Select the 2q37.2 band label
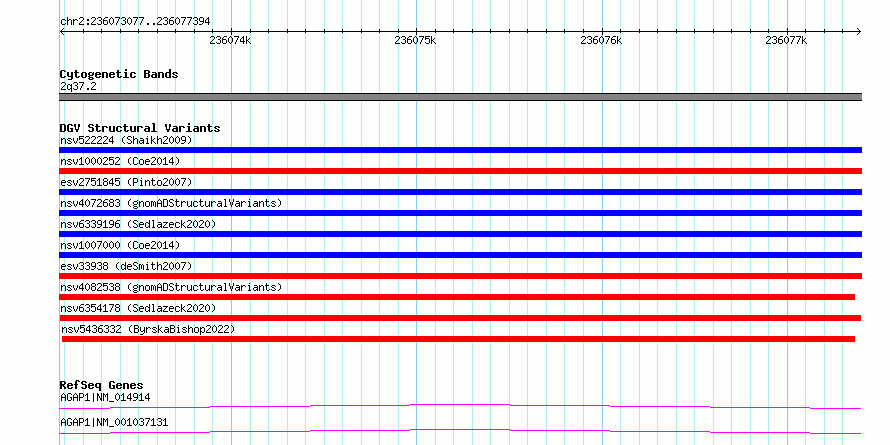Image resolution: width=890 pixels, height=445 pixels. point(78,86)
